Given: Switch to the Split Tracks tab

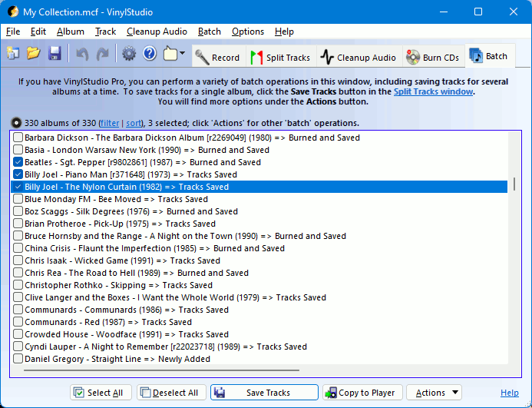Looking at the screenshot, I should (x=281, y=58).
